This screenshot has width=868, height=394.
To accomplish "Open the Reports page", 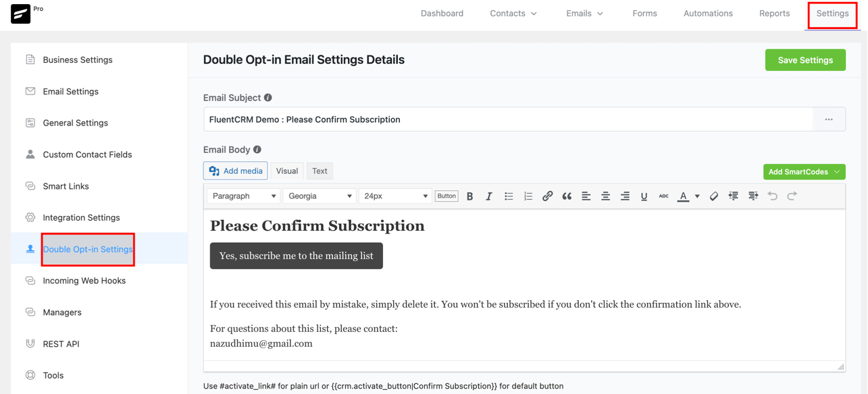I will [774, 13].
